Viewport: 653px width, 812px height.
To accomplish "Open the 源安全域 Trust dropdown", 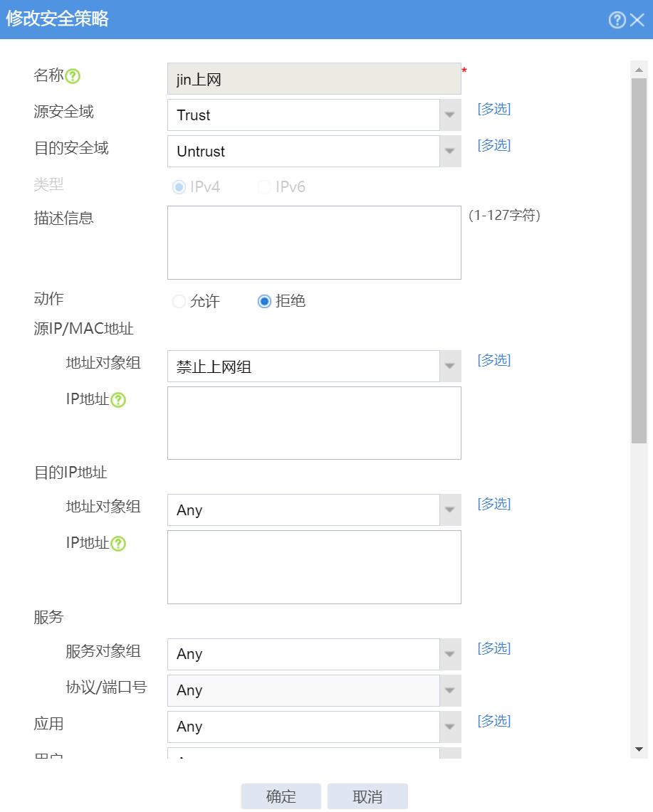I will click(x=449, y=115).
